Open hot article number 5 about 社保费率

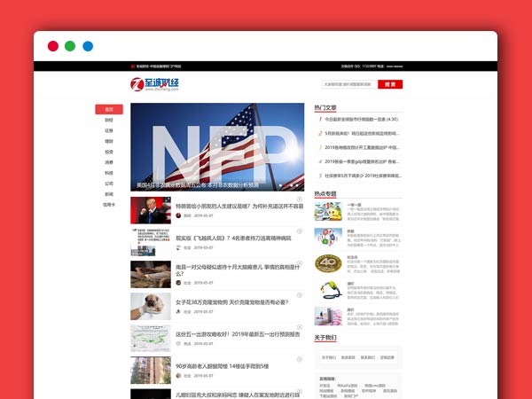(x=363, y=176)
